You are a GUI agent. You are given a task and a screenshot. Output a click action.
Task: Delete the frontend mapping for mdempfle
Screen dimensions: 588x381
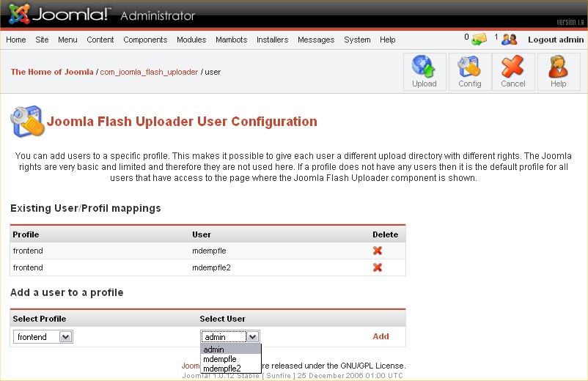click(378, 251)
